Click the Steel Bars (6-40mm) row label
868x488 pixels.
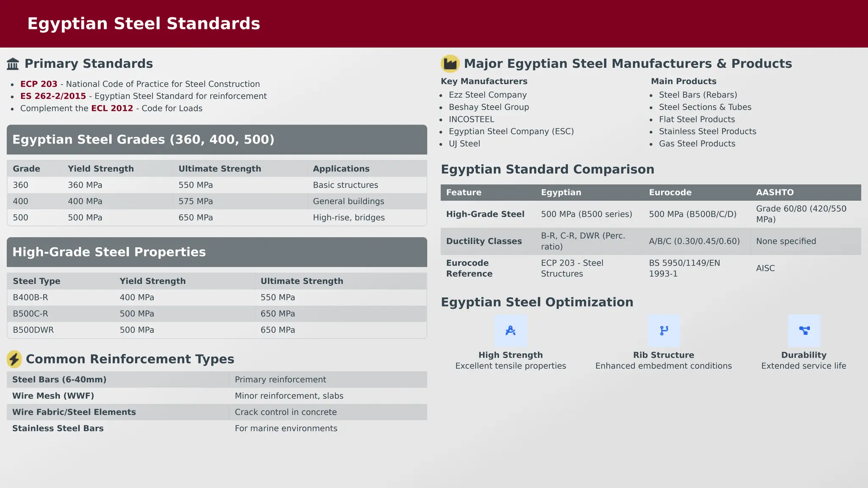(59, 380)
